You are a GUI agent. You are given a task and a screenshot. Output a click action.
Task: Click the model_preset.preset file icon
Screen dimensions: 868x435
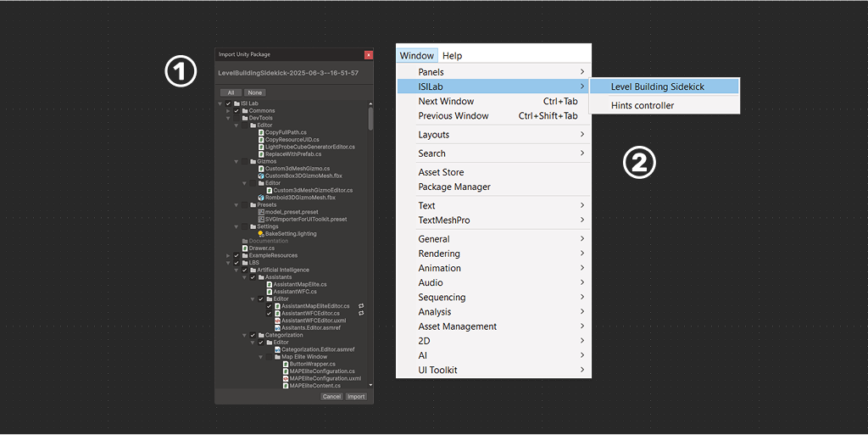[x=261, y=212]
